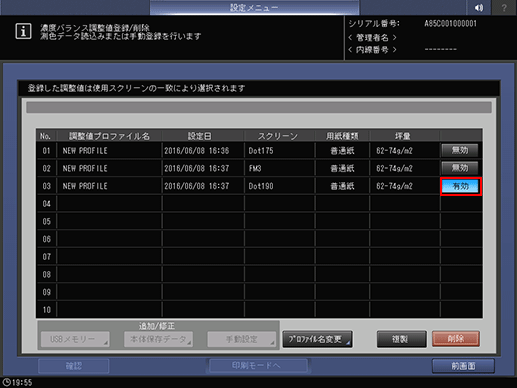The image size is (517, 388).
Task: Click date 2016/06/08 16:37 in row 02
Action: 197,168
